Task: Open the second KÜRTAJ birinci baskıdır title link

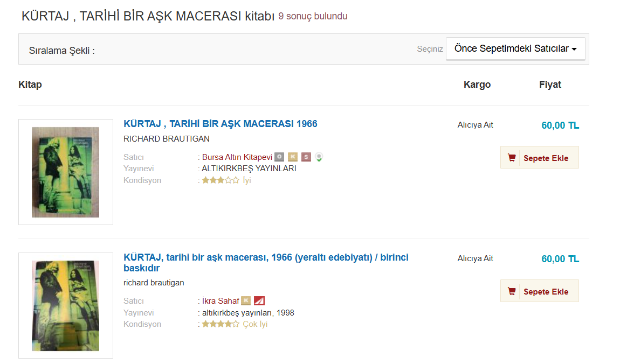Action: point(266,257)
